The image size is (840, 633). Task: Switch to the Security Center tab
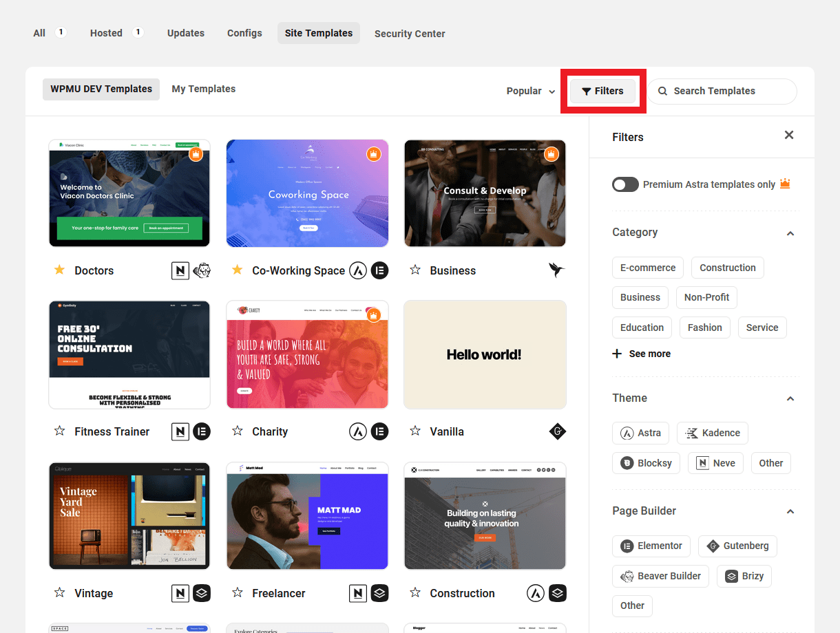[410, 33]
